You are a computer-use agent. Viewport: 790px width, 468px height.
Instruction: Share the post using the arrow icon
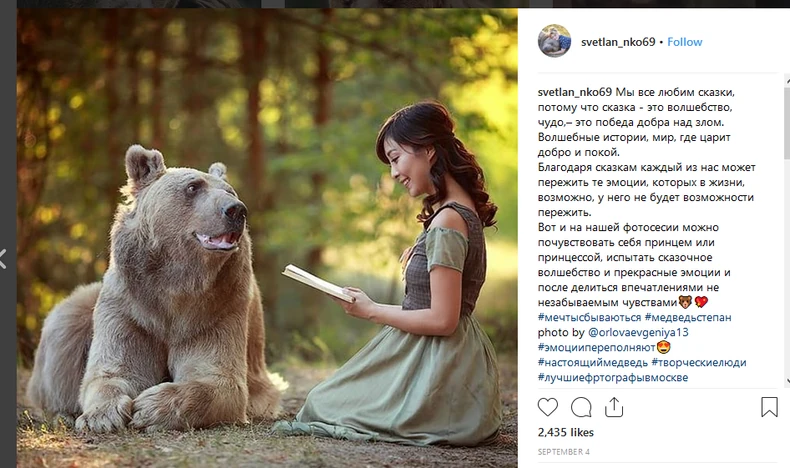pyautogui.click(x=614, y=406)
